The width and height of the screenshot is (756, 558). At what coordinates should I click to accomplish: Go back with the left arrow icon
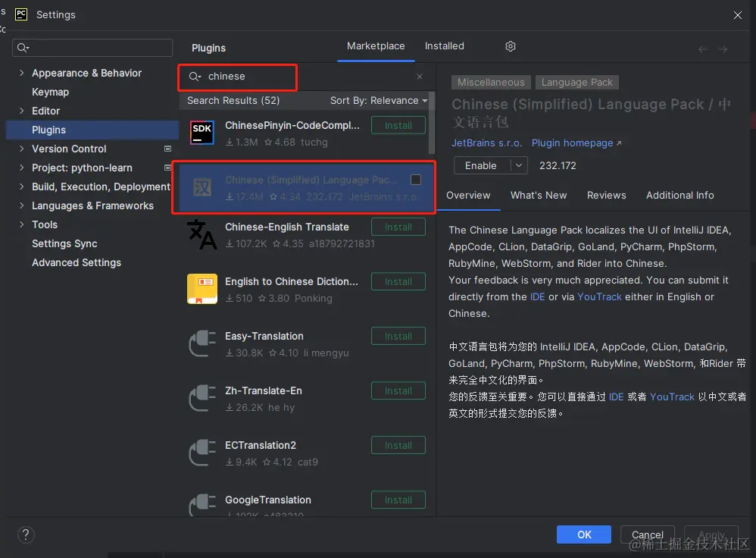point(703,49)
